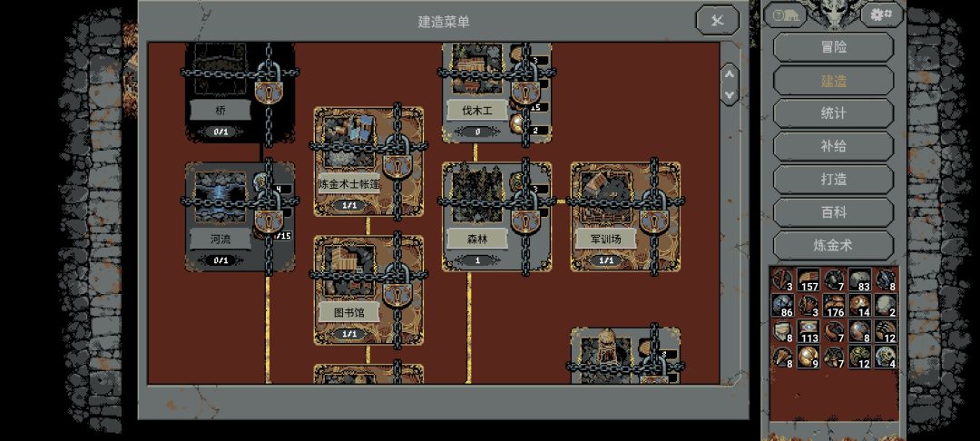
Task: Open the settings gears button
Action: [x=882, y=15]
